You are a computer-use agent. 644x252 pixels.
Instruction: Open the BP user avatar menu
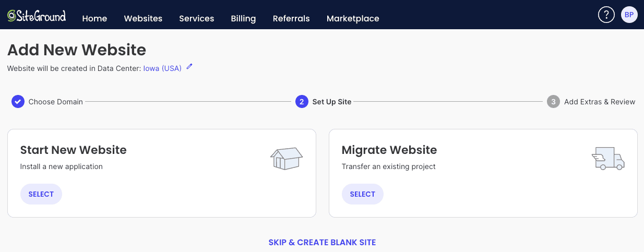[x=629, y=15]
